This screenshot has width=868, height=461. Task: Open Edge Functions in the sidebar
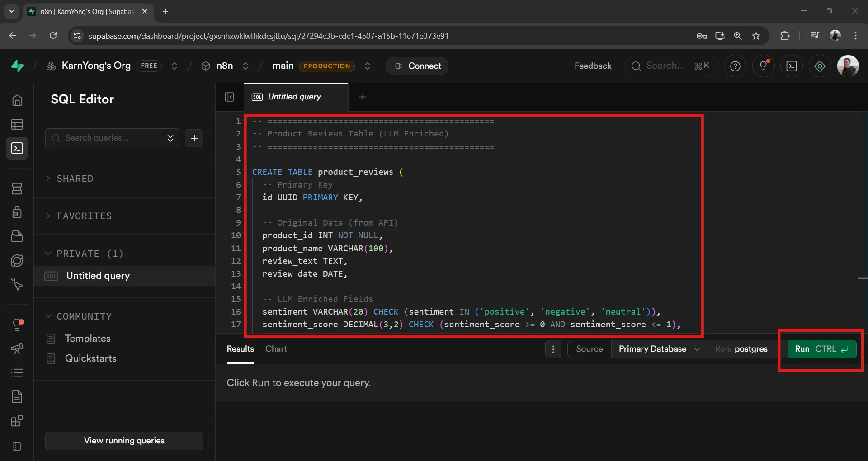click(17, 260)
